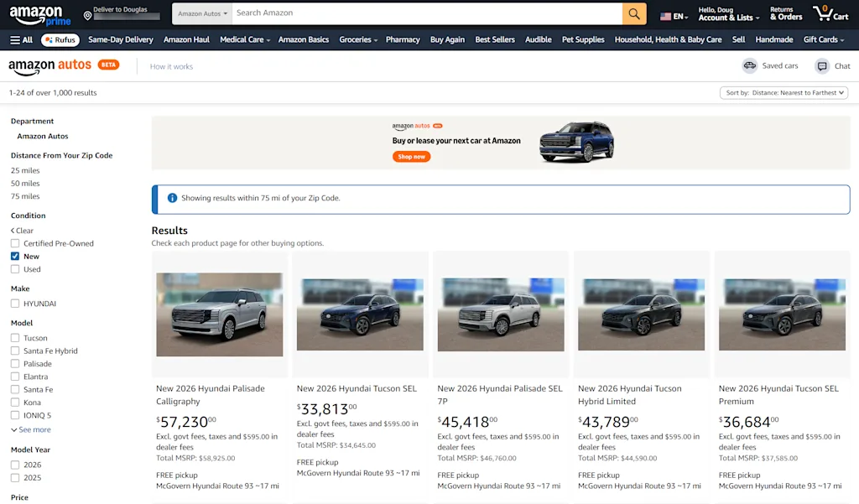Enable the 2026 Model Year filter
859x504 pixels.
[13, 464]
